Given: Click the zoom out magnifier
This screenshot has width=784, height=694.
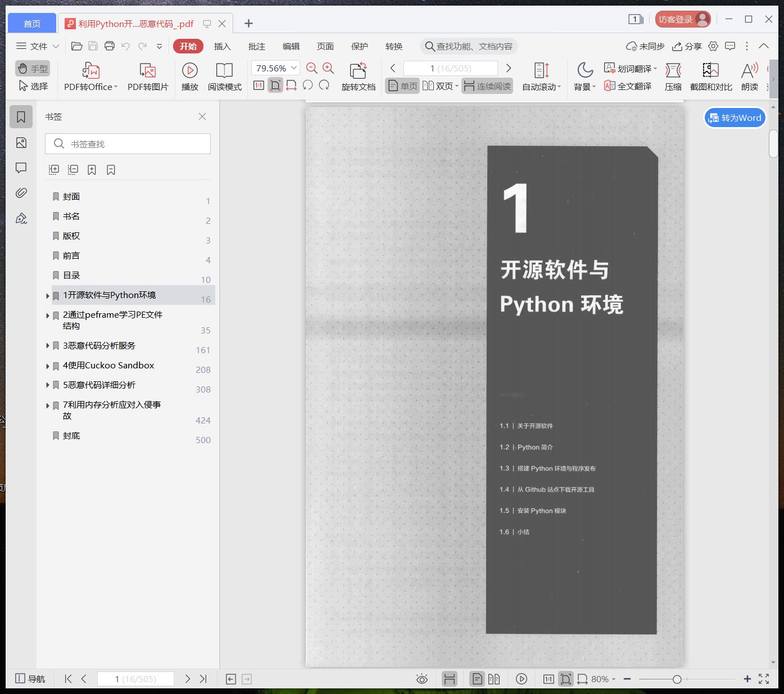Looking at the screenshot, I should pos(311,68).
